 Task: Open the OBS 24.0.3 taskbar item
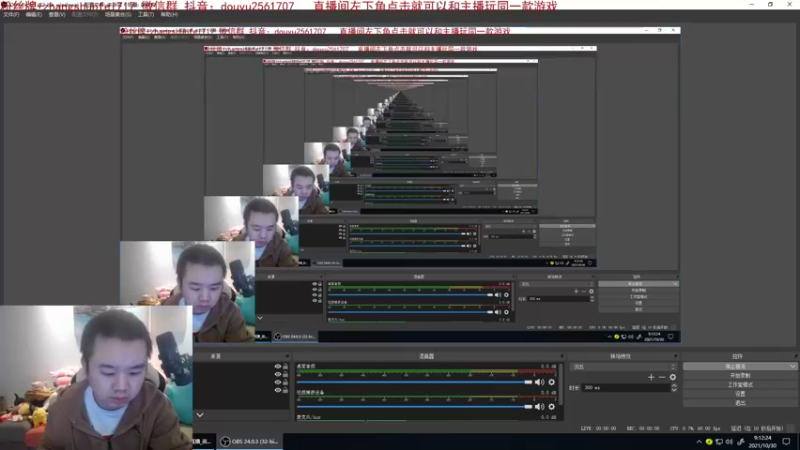point(249,441)
